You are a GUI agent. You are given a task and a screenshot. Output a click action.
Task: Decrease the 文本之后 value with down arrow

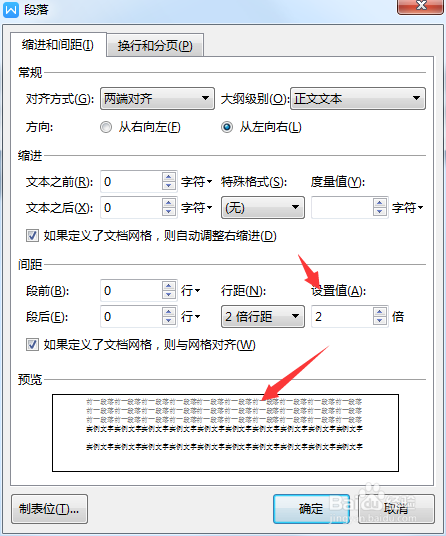click(168, 212)
